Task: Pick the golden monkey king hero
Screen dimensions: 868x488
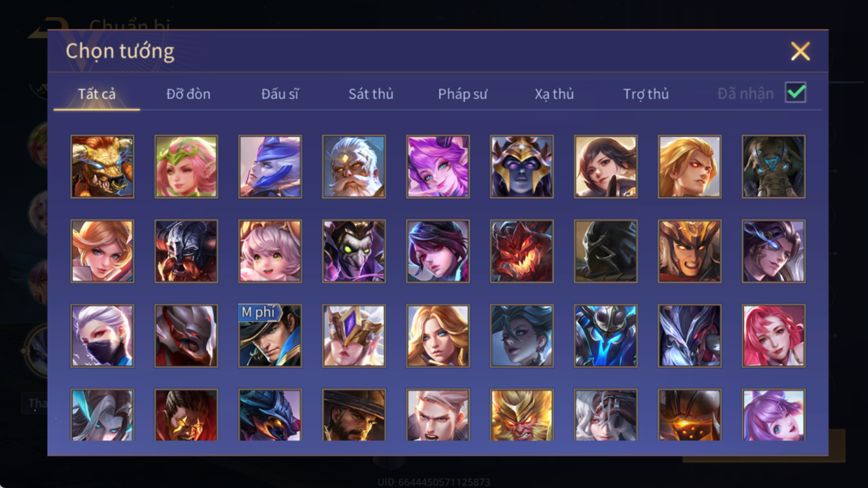Action: (522, 415)
